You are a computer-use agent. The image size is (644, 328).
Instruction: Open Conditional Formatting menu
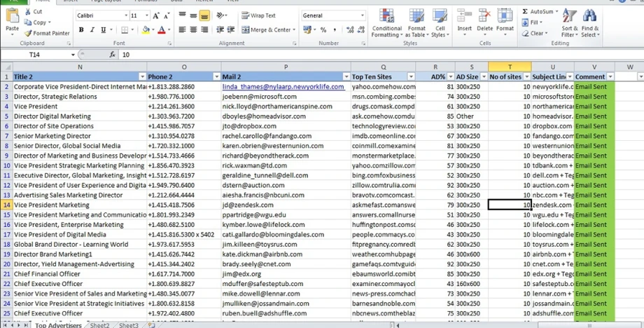[x=386, y=24]
